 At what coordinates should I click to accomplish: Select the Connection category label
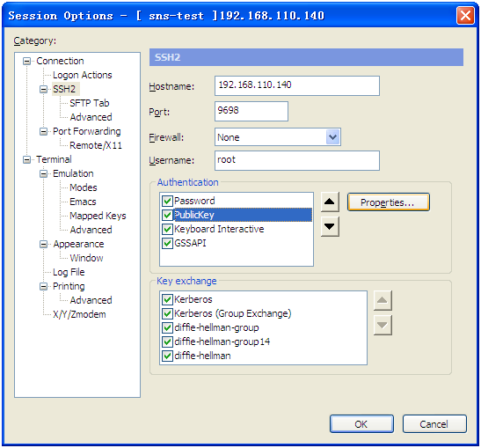[x=60, y=61]
